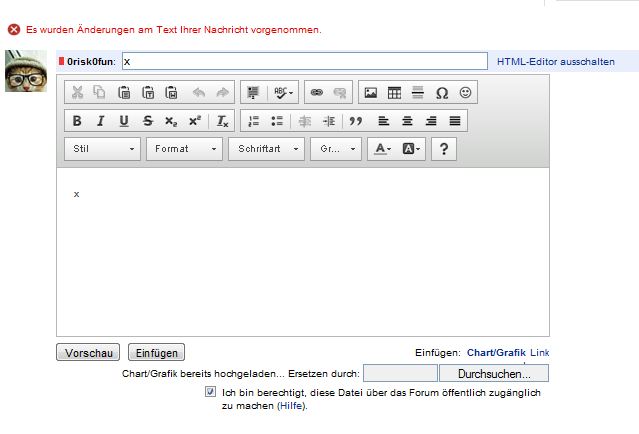Increase the text indent
The height and width of the screenshot is (434, 639).
click(x=328, y=121)
